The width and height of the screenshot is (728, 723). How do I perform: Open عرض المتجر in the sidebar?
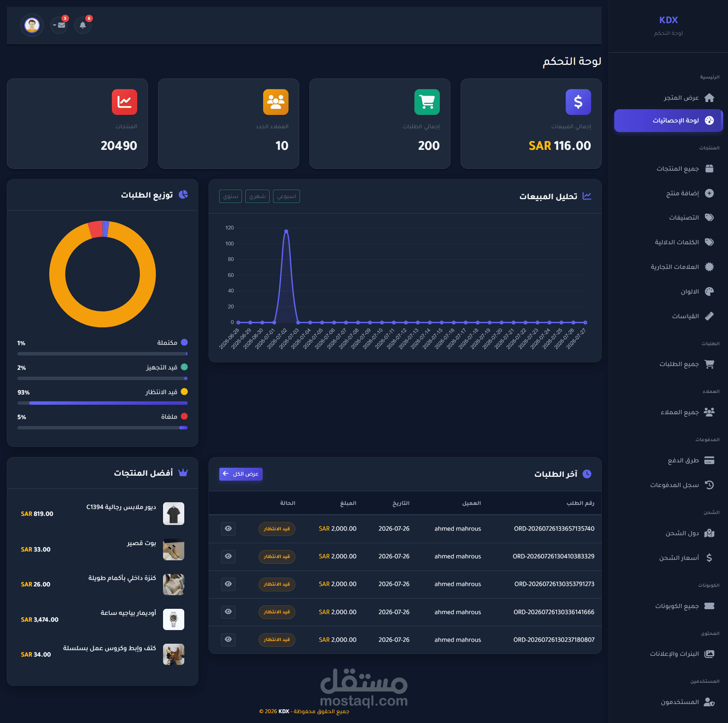668,98
